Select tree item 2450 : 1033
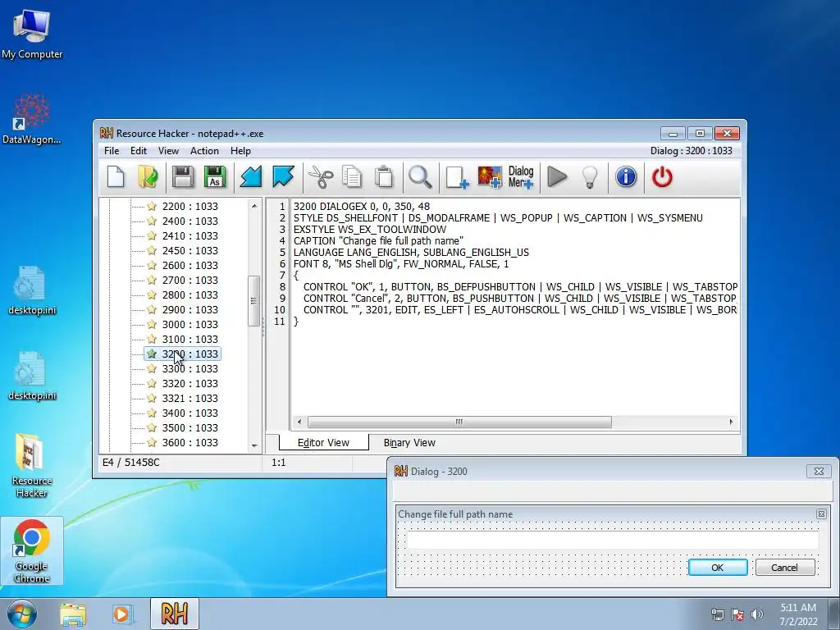Viewport: 840px width, 630px height. 189,250
